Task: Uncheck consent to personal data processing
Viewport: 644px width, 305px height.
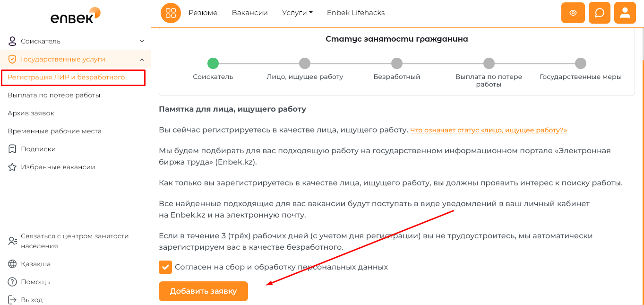Action: pyautogui.click(x=165, y=267)
